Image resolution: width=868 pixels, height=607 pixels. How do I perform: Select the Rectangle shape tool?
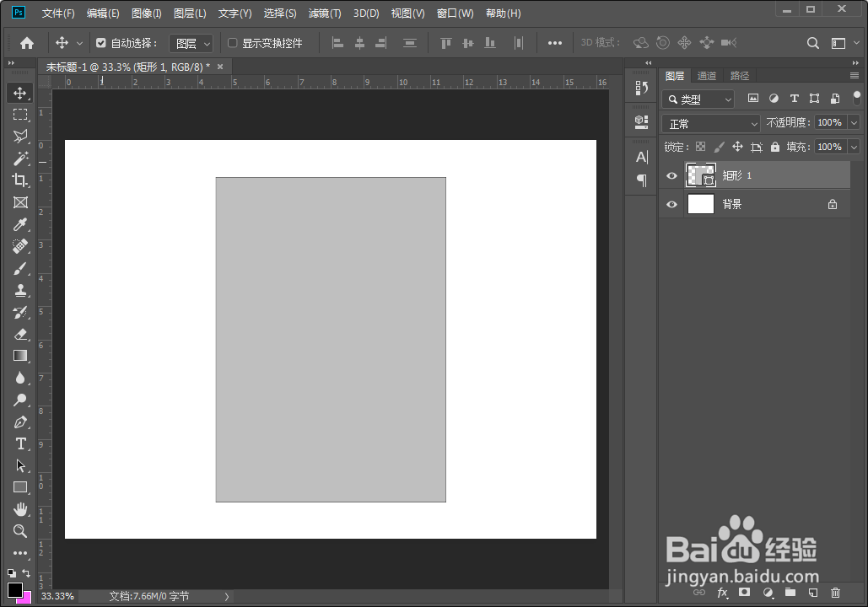[20, 487]
